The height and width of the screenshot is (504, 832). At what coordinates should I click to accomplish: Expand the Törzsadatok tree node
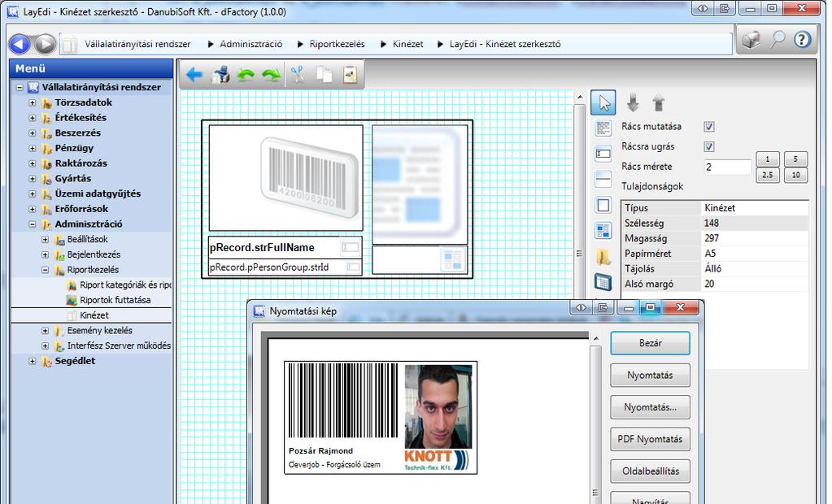(33, 103)
